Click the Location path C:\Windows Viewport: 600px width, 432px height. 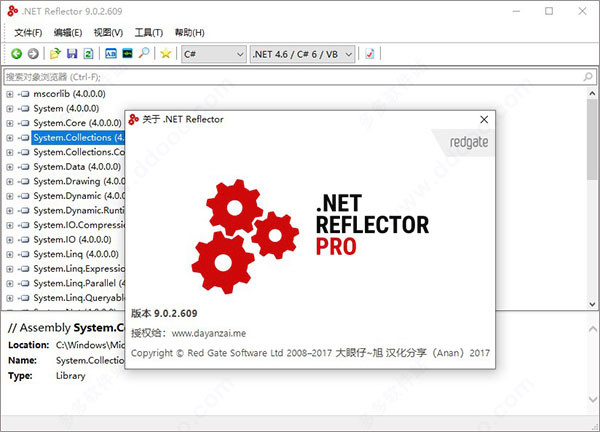(90, 345)
